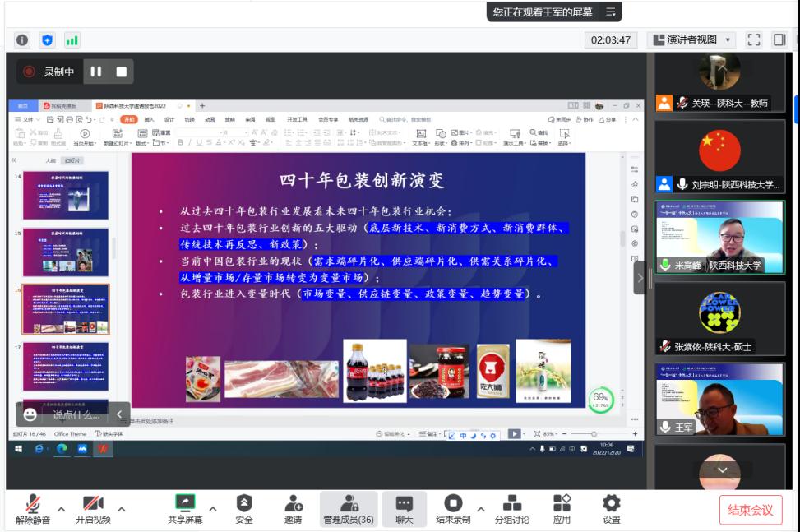800x532 pixels.
Task: Turn on the camera with 开启视频
Action: point(92,509)
